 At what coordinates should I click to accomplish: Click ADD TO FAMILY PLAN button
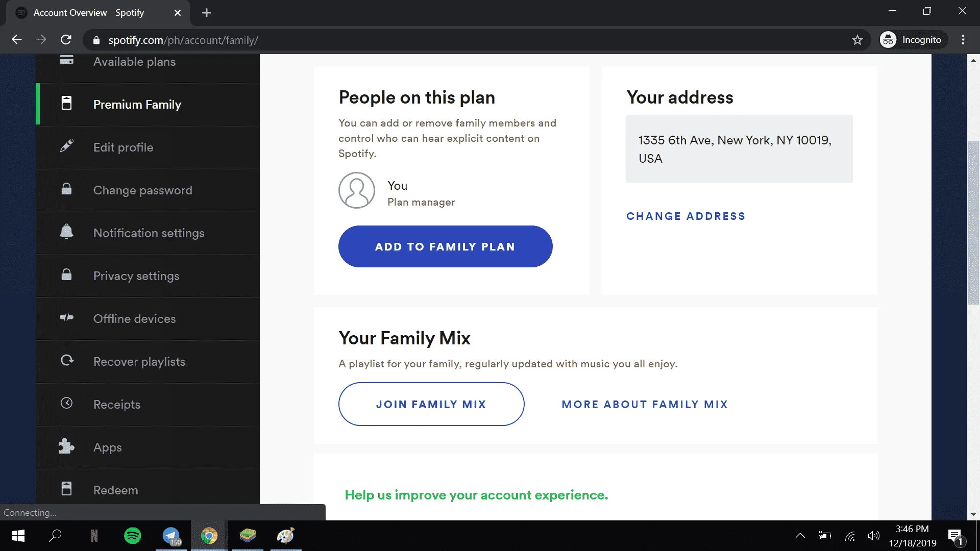tap(445, 246)
